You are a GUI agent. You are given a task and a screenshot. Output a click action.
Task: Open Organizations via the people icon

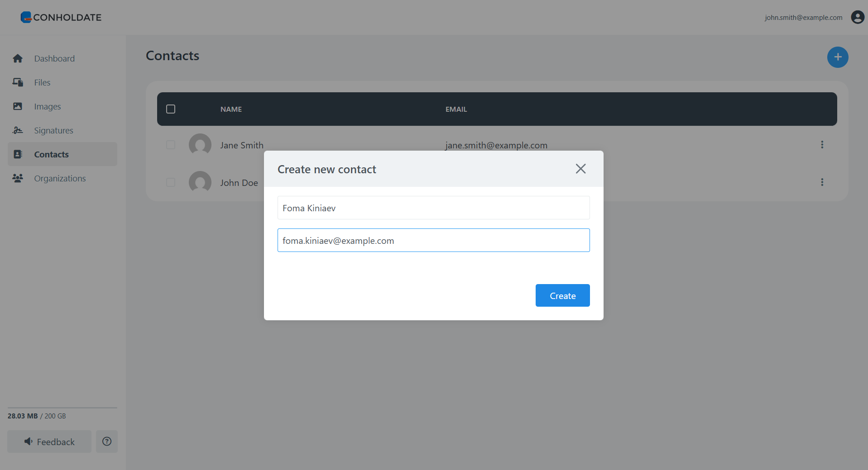click(x=18, y=178)
